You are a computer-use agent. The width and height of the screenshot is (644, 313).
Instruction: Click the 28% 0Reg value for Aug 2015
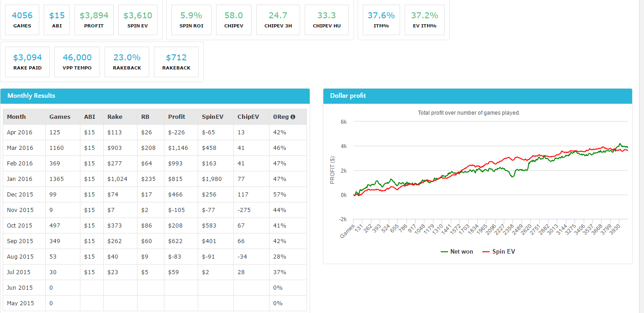[280, 257]
